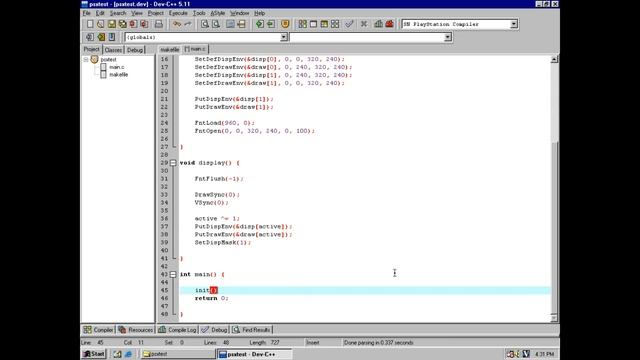This screenshot has height=360, width=640.
Task: Open the File menu
Action: (x=87, y=13)
